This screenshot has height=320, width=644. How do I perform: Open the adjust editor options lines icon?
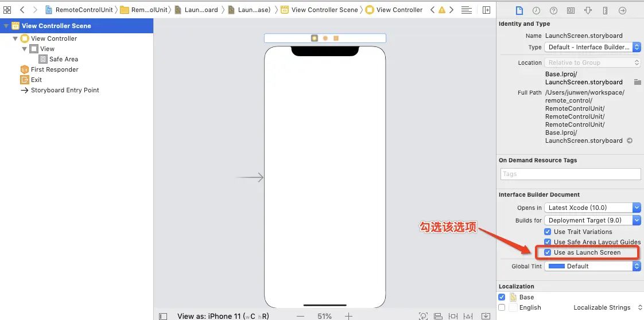tap(466, 10)
